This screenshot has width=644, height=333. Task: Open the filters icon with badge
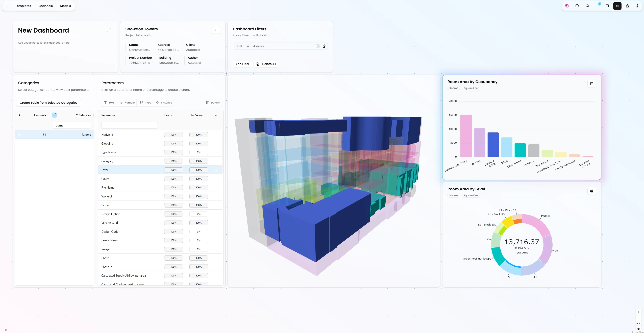[x=597, y=6]
